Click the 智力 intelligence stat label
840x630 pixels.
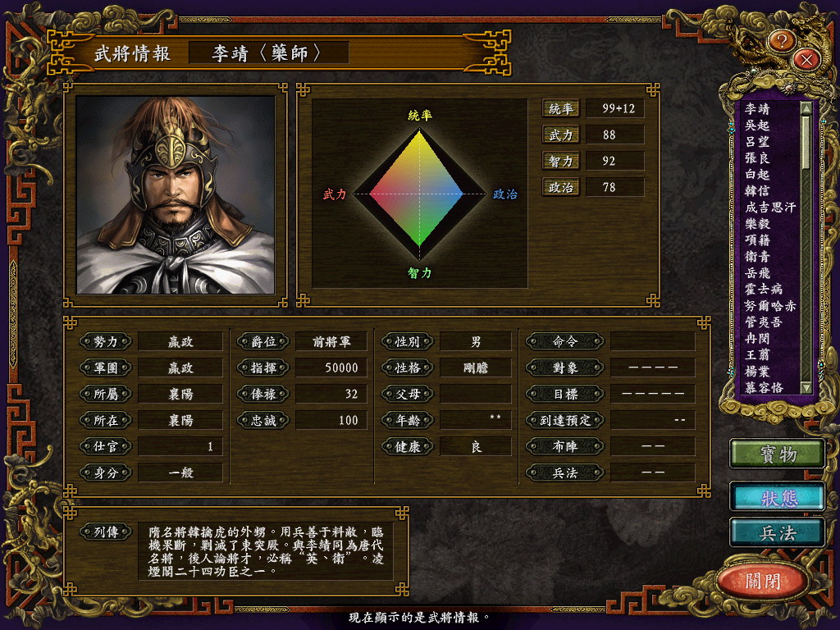pyautogui.click(x=560, y=162)
